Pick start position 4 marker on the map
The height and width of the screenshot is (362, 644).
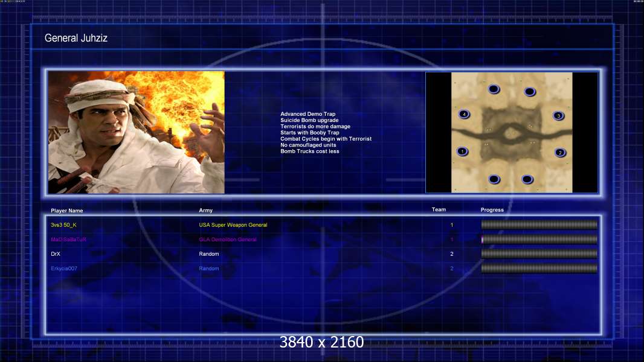point(464,114)
